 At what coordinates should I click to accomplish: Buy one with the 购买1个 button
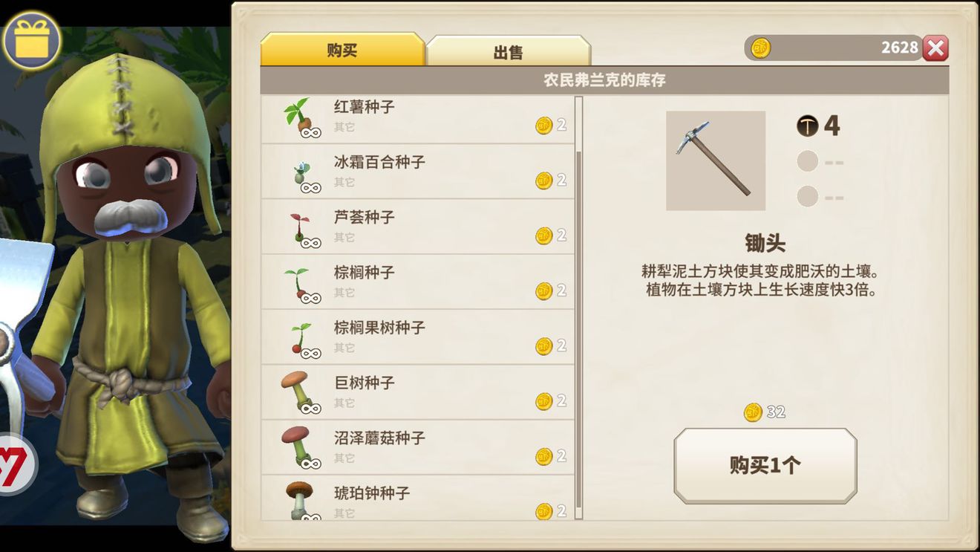click(x=765, y=466)
